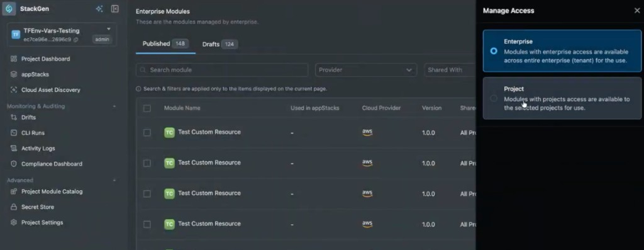Expand the TFEnv-Vars-Testing project switcher arrow
The image size is (644, 250).
109,29
